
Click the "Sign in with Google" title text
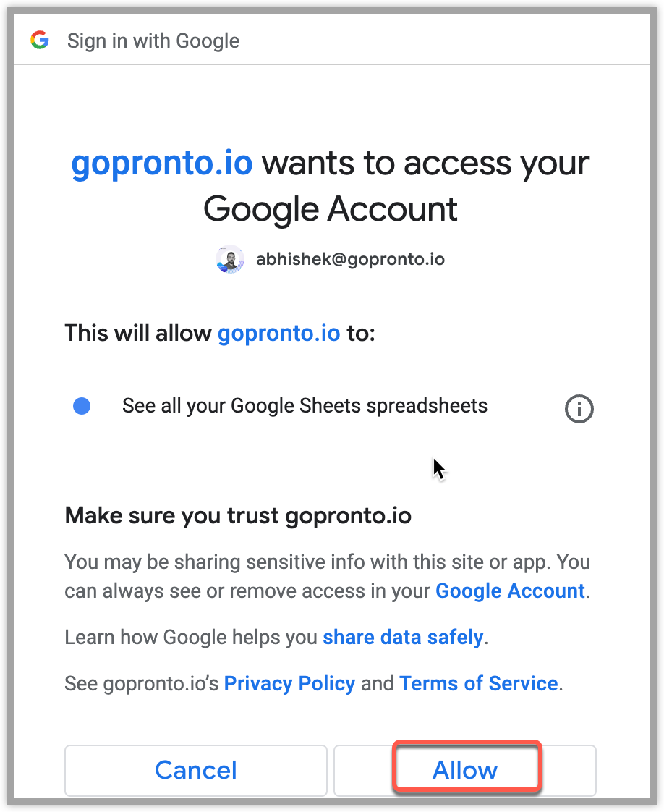(153, 41)
